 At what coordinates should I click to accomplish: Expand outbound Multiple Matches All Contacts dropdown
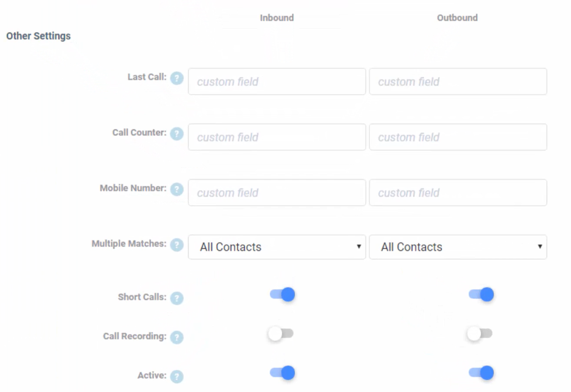[458, 247]
